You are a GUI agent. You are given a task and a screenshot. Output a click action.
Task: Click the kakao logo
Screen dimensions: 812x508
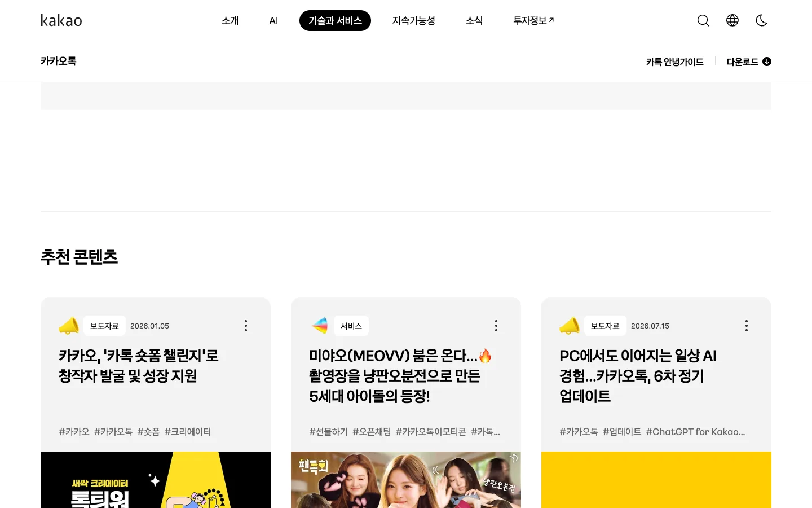(x=61, y=20)
